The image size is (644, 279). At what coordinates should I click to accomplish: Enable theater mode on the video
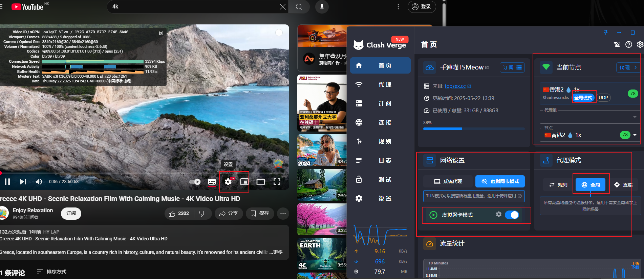(261, 182)
